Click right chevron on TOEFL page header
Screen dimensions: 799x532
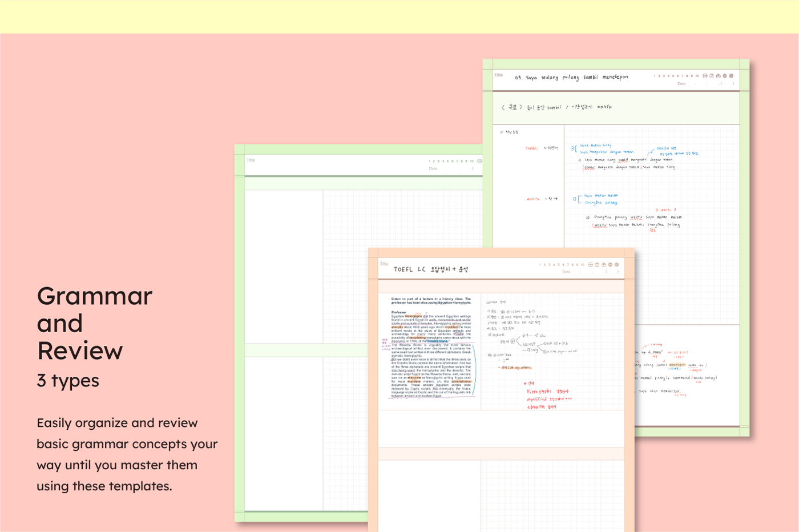(618, 272)
